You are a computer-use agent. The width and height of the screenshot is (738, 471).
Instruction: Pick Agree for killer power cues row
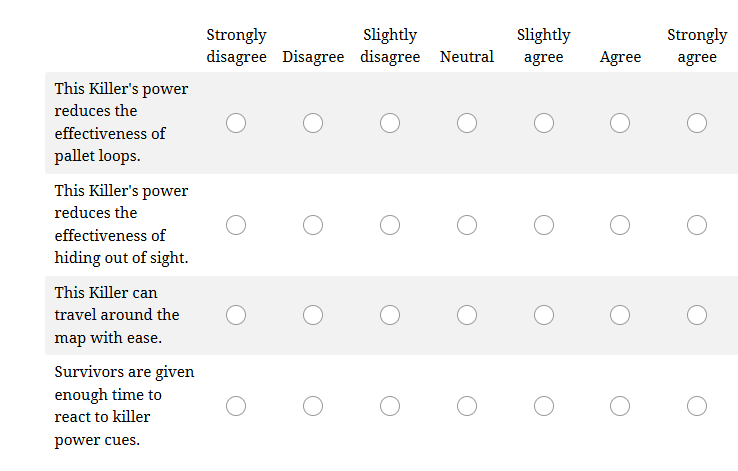[x=620, y=406]
